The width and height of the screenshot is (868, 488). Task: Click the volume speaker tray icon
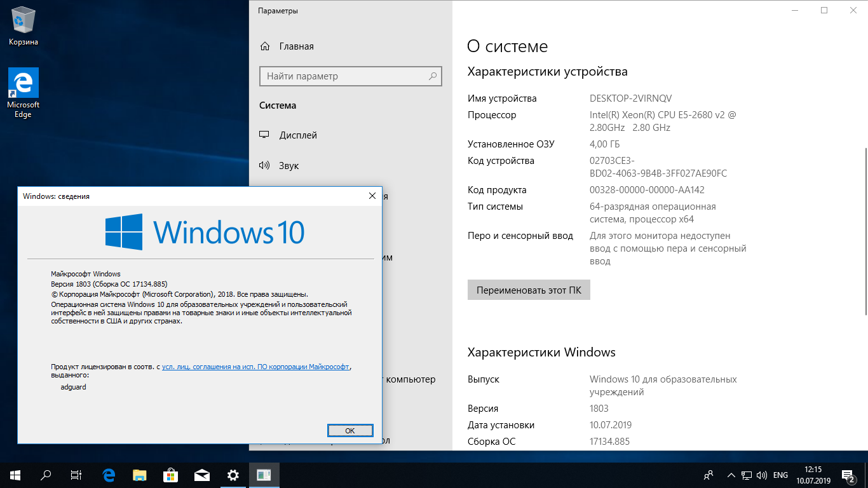click(761, 475)
